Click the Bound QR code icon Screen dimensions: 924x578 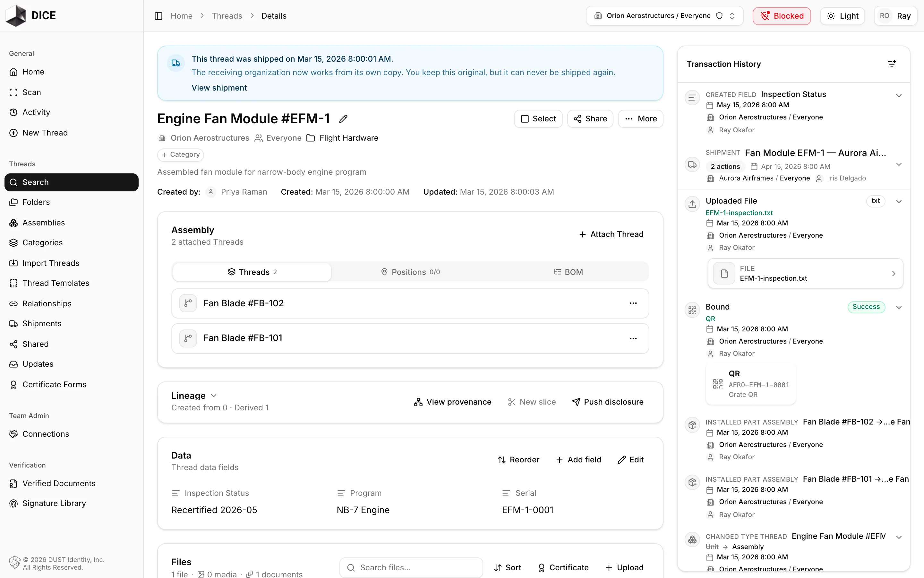692,310
